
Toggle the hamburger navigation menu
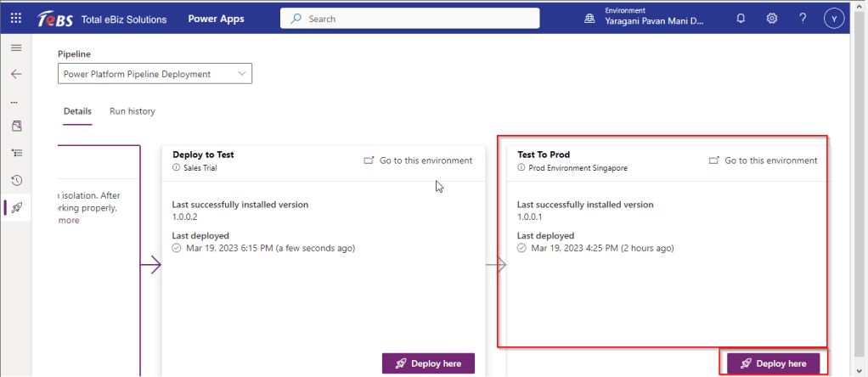pos(16,47)
